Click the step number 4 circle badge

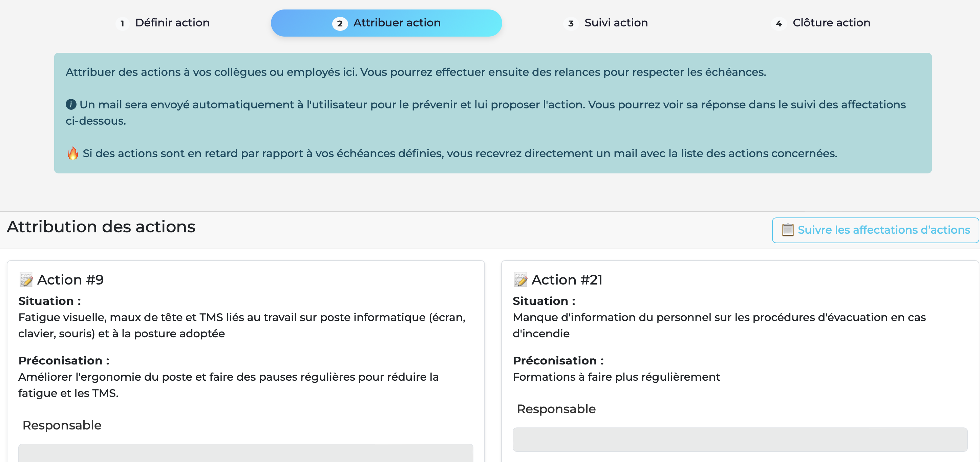pos(779,24)
